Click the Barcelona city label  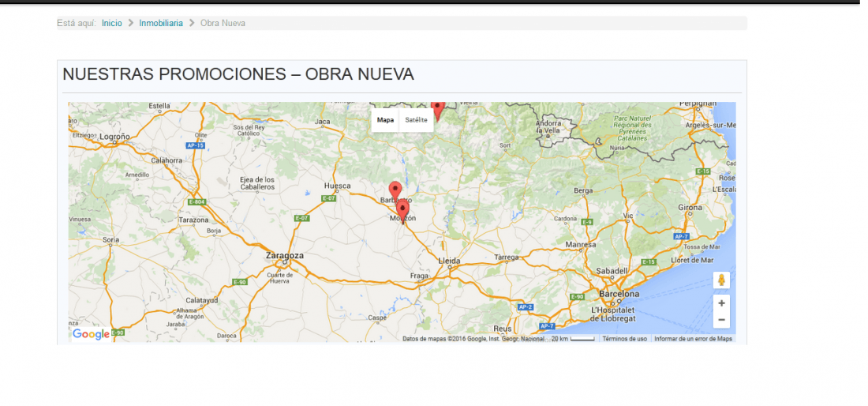tap(619, 294)
